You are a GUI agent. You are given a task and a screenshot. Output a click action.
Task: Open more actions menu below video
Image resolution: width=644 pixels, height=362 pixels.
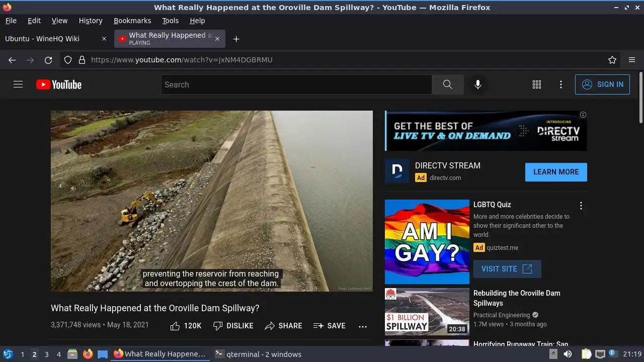[x=363, y=326]
